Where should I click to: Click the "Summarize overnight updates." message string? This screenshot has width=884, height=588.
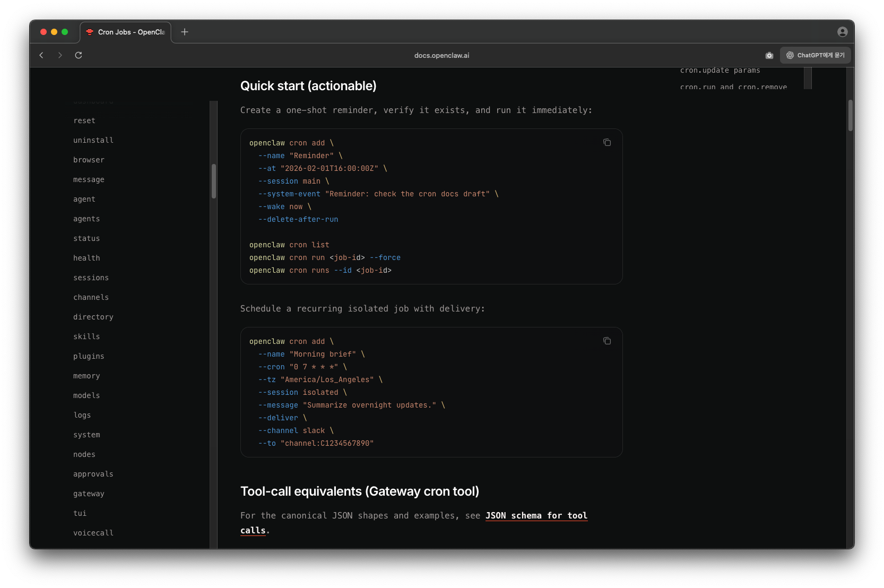369,405
